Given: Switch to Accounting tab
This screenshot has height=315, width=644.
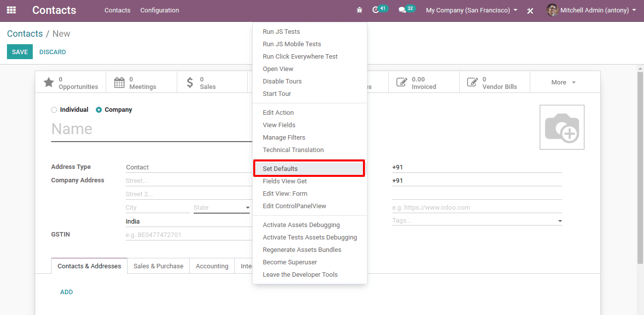Looking at the screenshot, I should click(x=212, y=266).
